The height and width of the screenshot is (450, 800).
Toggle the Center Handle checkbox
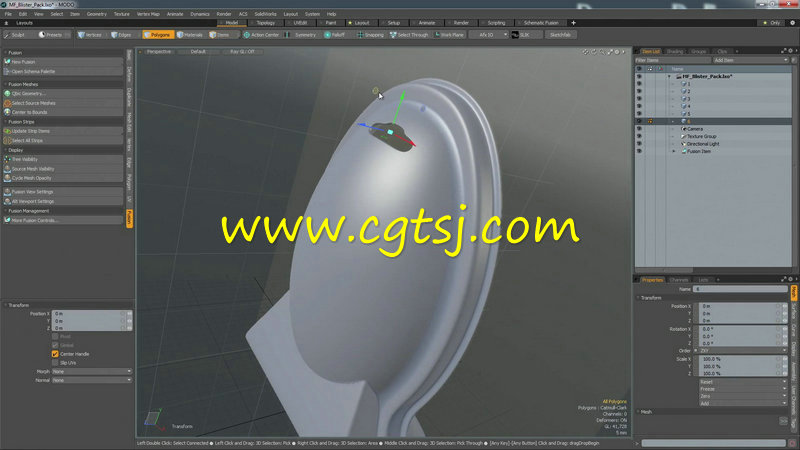tap(55, 354)
